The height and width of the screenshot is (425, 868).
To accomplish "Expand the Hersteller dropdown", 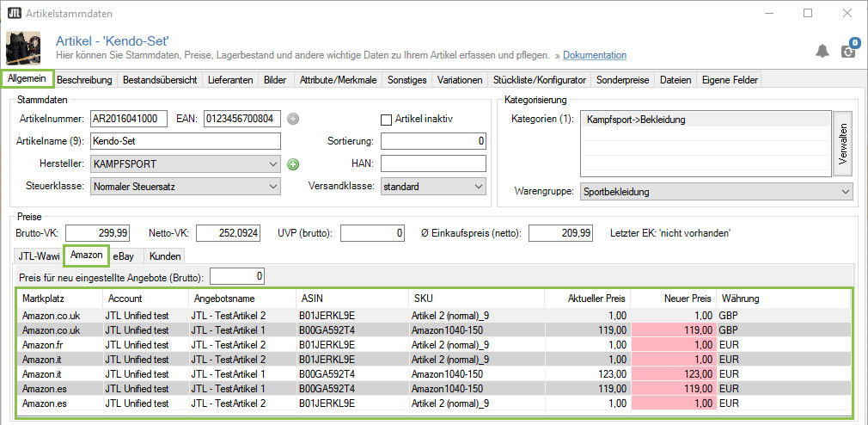I will click(x=273, y=163).
